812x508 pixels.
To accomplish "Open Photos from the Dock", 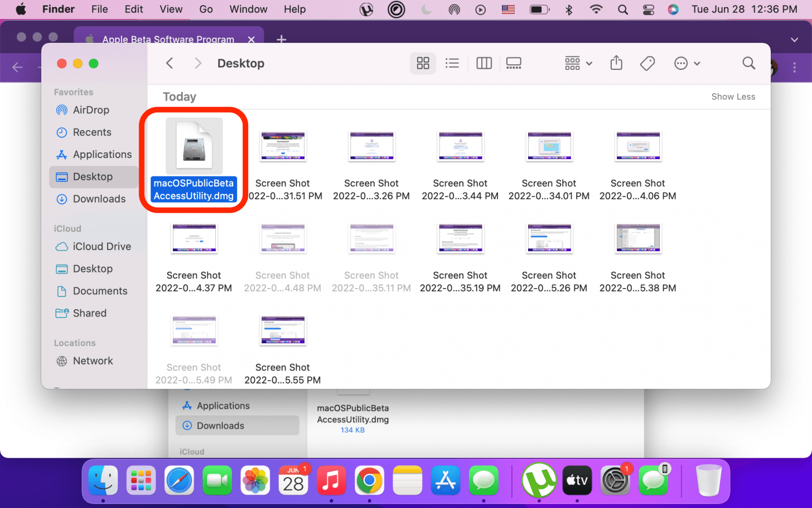I will 255,480.
